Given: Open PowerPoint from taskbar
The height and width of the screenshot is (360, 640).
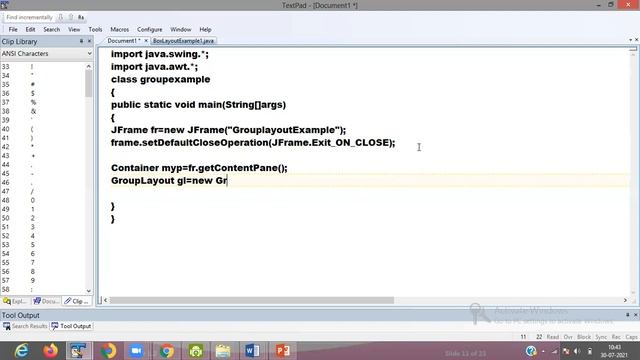Looking at the screenshot, I should click(282, 351).
